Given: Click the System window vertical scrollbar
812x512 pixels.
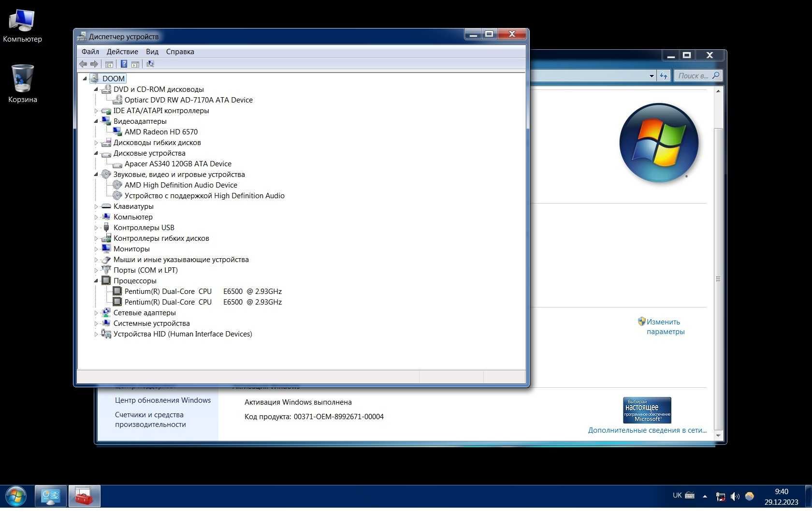Looking at the screenshot, I should click(x=718, y=278).
